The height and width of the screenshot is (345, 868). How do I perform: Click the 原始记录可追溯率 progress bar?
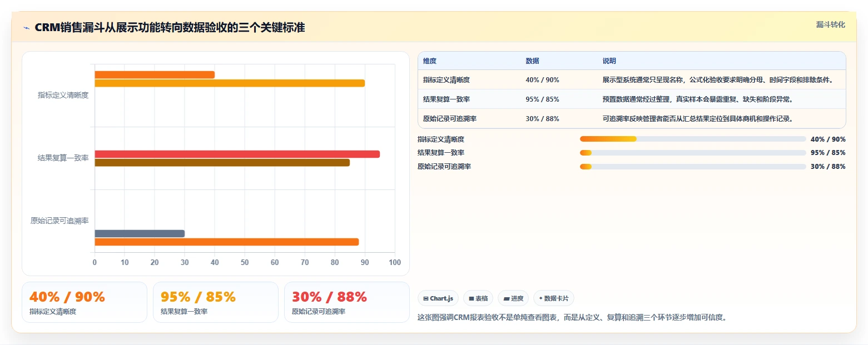point(693,167)
